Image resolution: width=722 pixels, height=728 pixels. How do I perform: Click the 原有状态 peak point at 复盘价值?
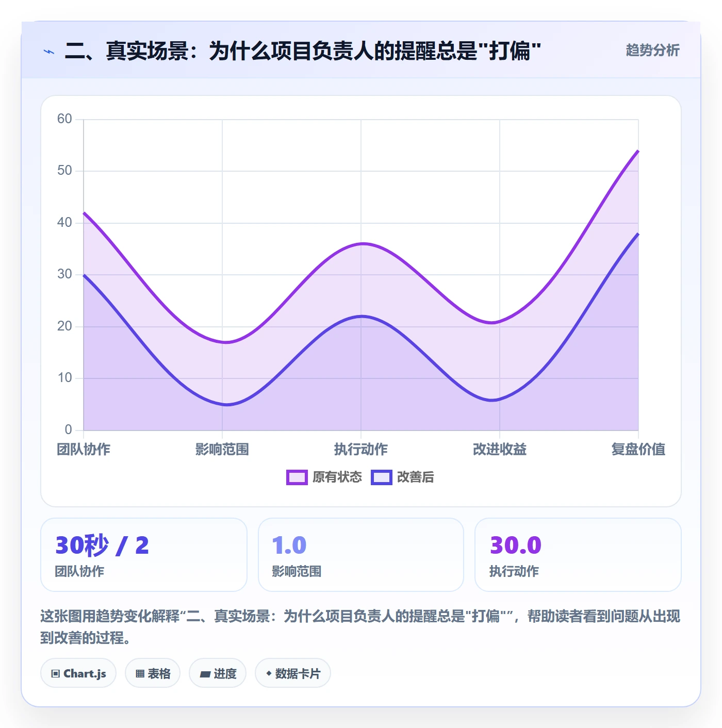pos(638,151)
